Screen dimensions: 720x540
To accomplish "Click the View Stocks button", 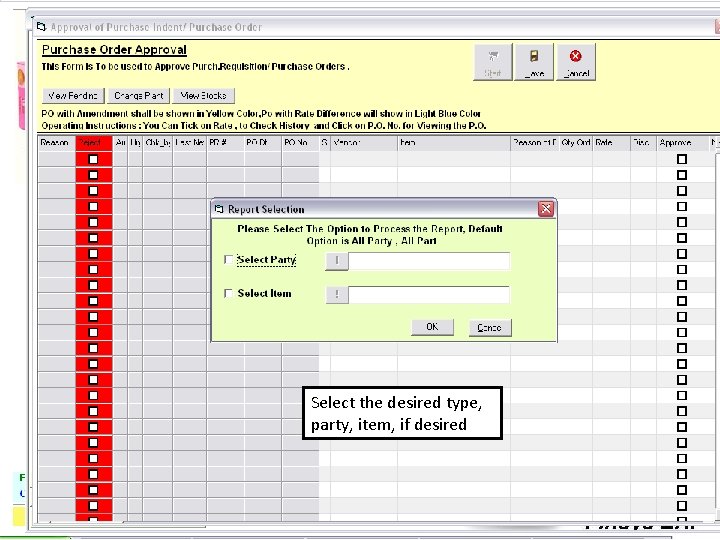I will (203, 96).
